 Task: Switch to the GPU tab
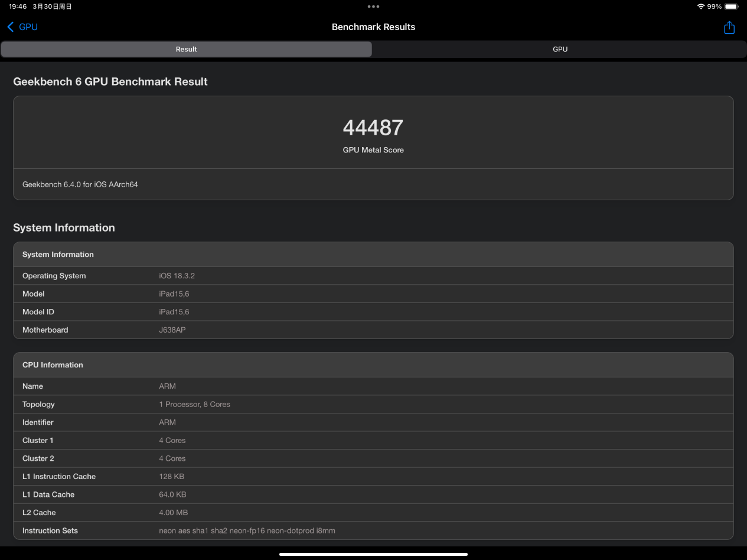pyautogui.click(x=560, y=49)
